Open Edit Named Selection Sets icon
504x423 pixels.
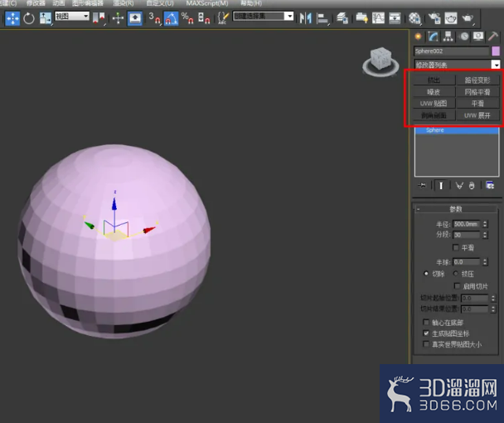(223, 18)
